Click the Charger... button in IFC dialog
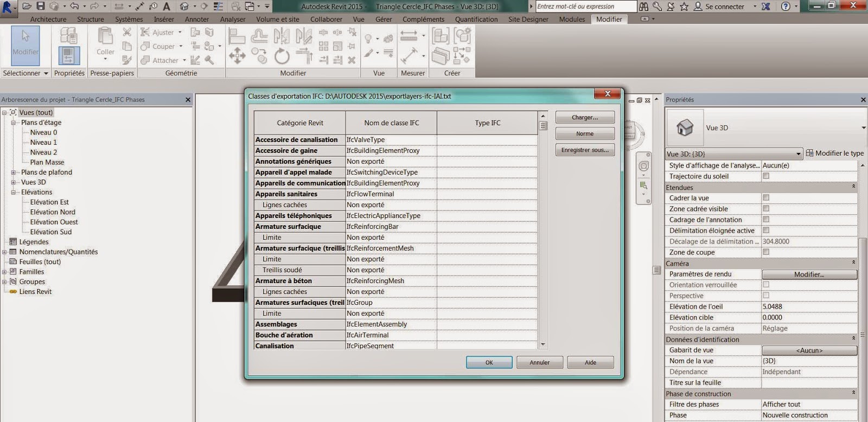The width and height of the screenshot is (868, 422). (x=585, y=117)
